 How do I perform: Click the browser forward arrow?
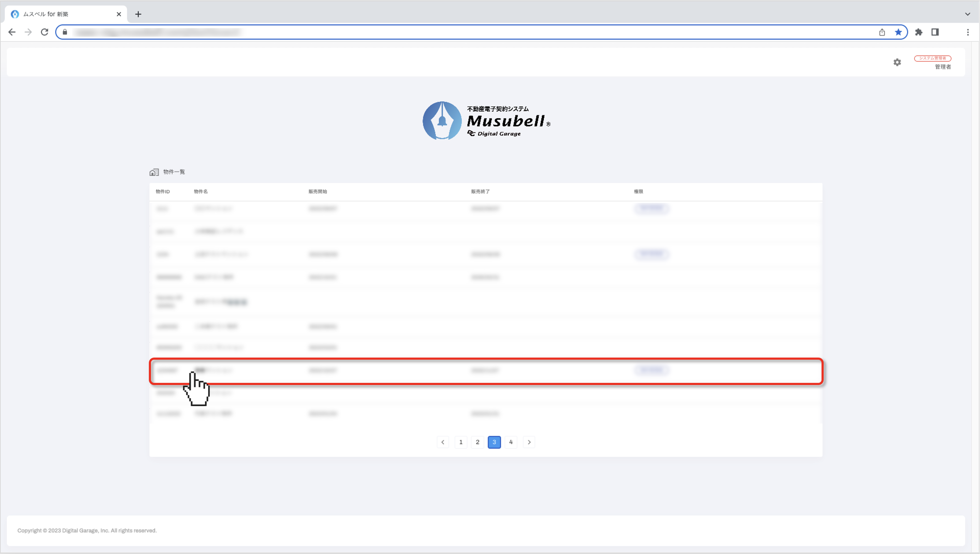28,32
